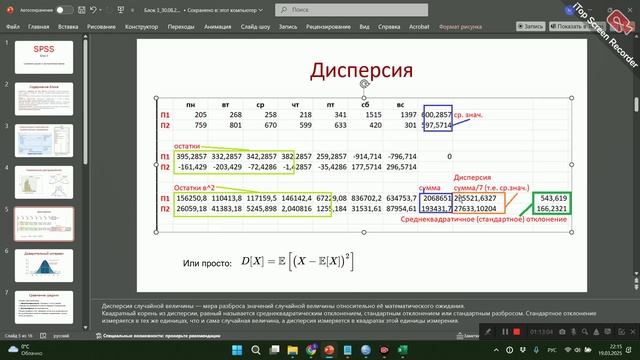The height and width of the screenshot is (360, 640).
Task: Click the thumbnail pane scrollbar
Action: (85, 102)
